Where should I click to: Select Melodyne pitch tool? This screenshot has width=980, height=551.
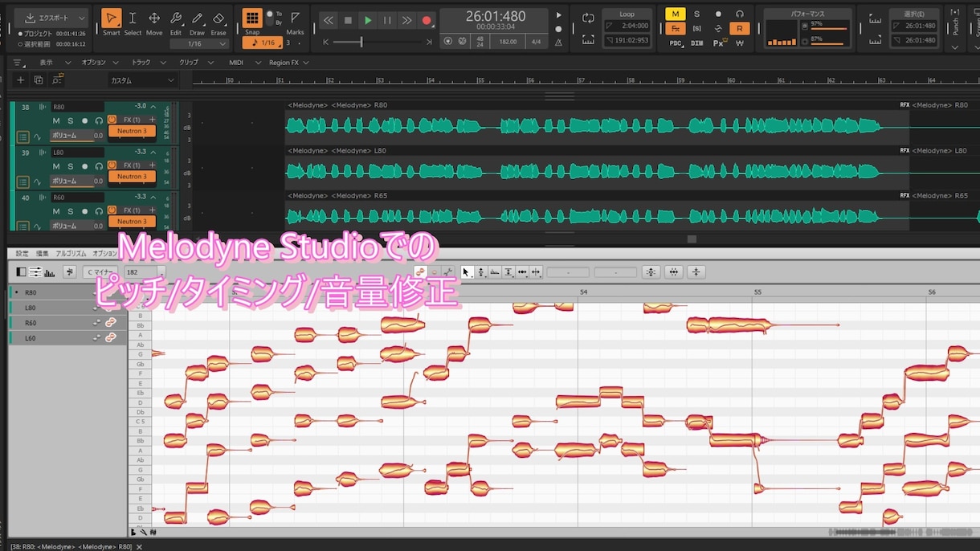[x=480, y=272]
